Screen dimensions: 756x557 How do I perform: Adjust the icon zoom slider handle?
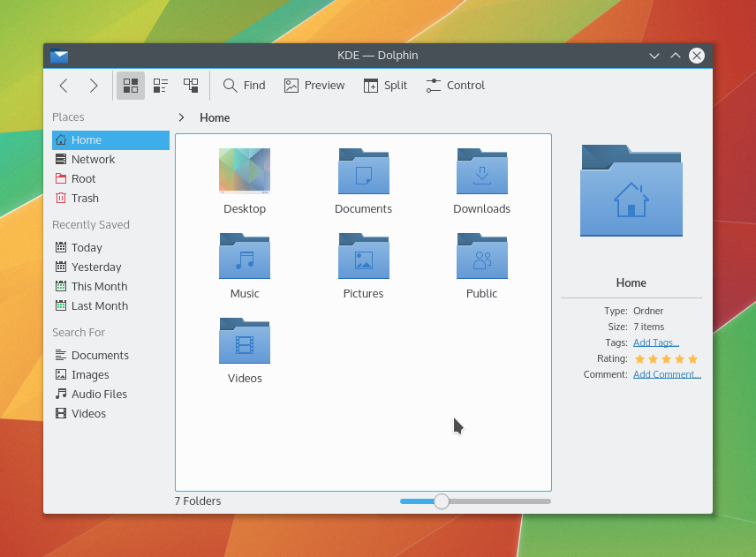click(x=442, y=501)
